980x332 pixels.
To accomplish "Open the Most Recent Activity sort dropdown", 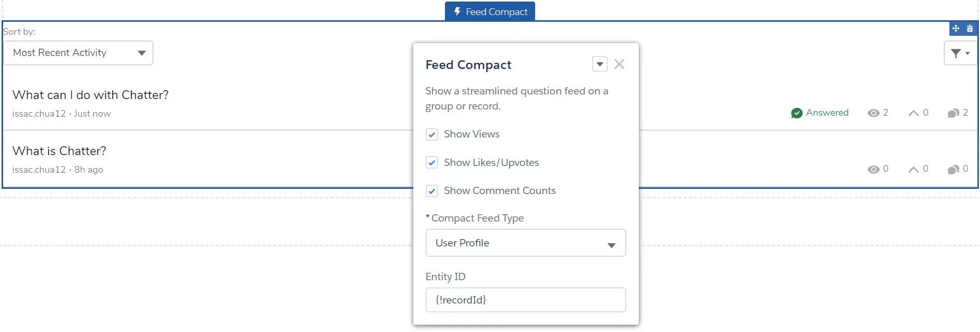I will [x=78, y=53].
